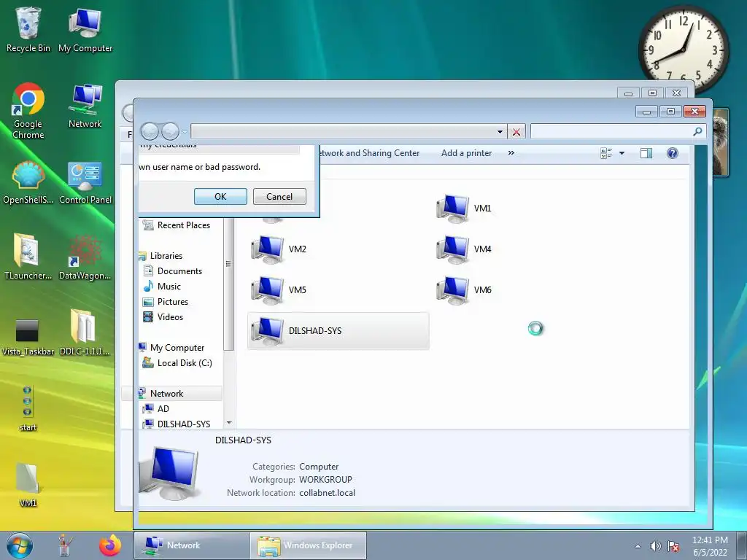Open the start desktop icon
Image resolution: width=747 pixels, height=560 pixels.
click(28, 408)
